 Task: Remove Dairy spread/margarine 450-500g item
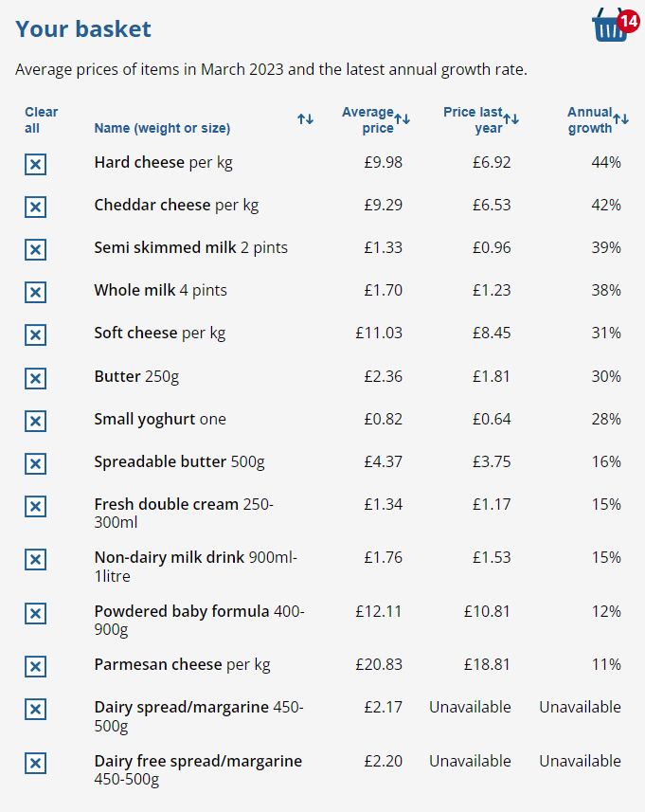35,709
